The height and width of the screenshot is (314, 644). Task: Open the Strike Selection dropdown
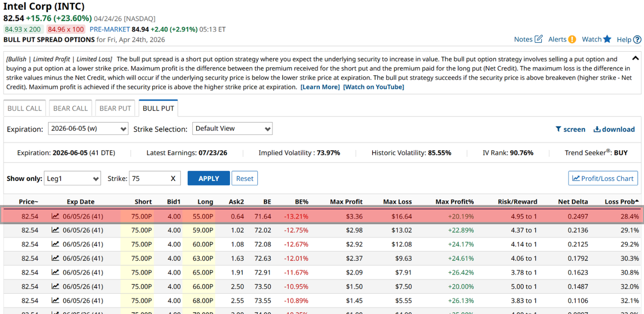click(232, 129)
